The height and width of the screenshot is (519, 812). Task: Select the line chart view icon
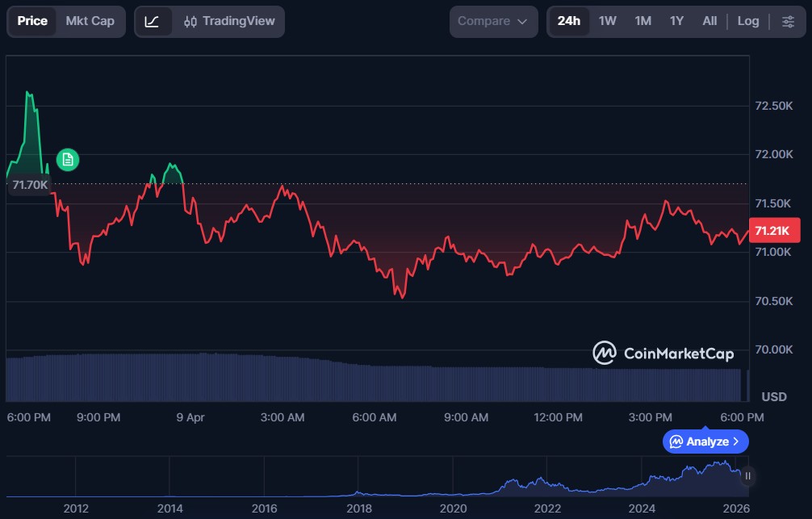click(151, 21)
